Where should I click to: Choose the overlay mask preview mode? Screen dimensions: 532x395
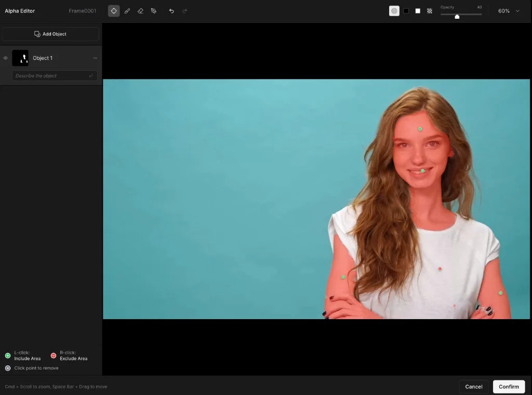394,11
